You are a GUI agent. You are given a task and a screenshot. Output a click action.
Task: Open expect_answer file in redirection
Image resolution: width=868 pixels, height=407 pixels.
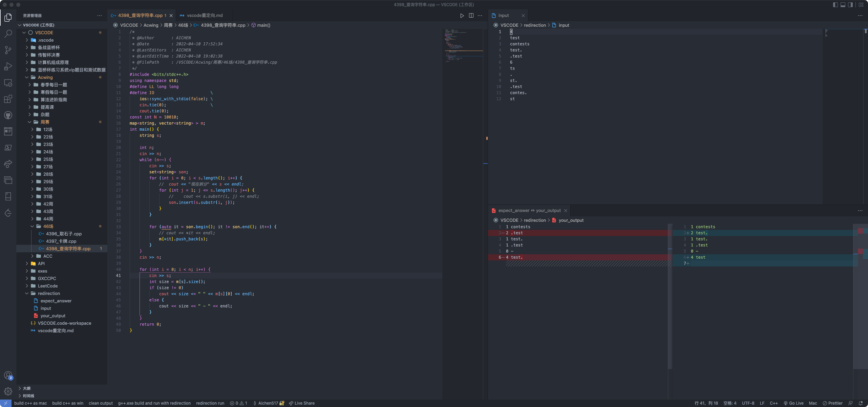pyautogui.click(x=62, y=301)
